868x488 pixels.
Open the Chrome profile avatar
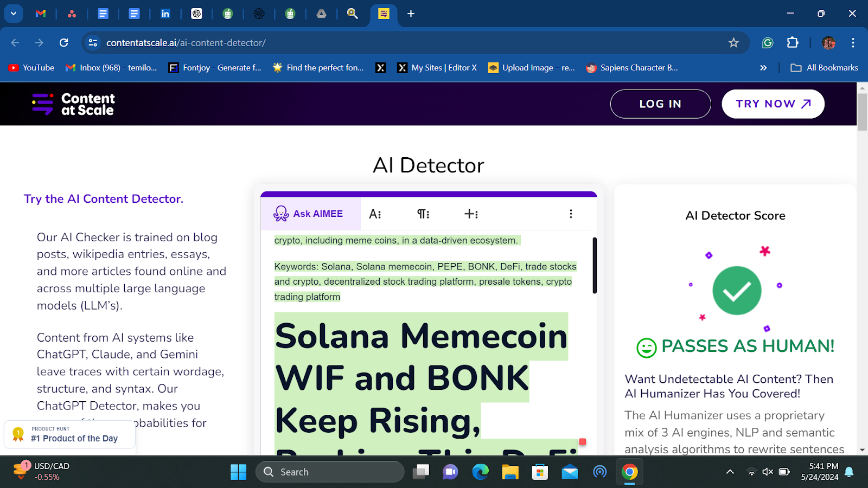[x=828, y=43]
